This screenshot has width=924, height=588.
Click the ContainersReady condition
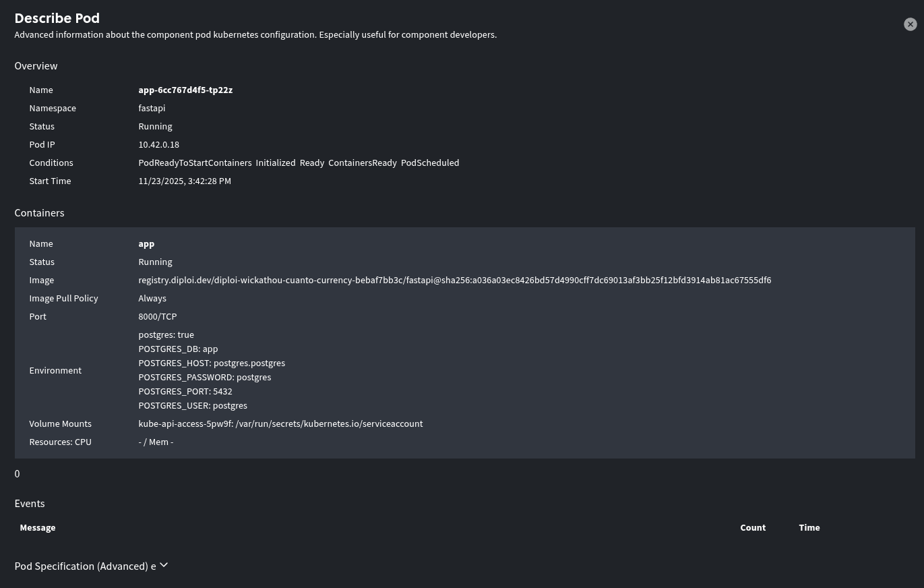[x=362, y=163]
